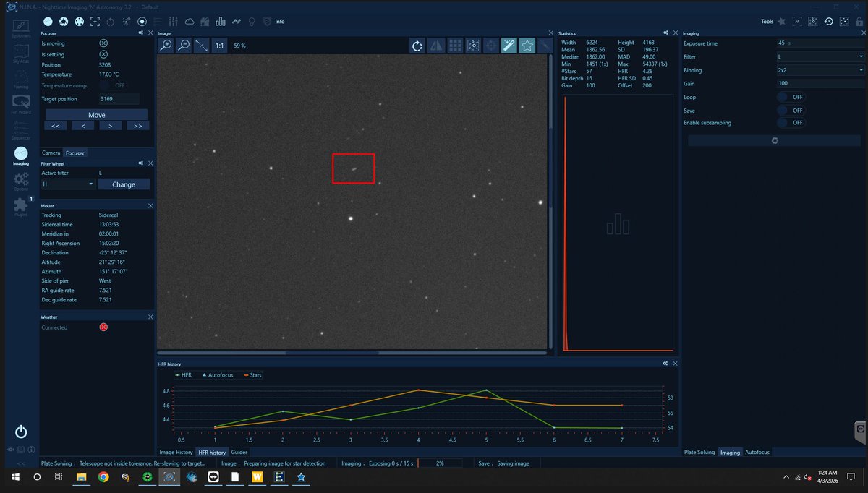Switch to the Autofocus tab

click(x=757, y=452)
